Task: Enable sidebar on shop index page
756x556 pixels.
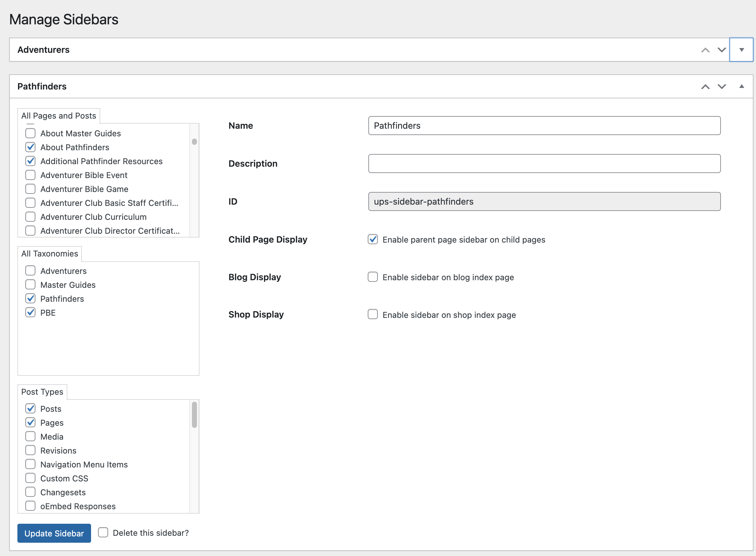Action: (372, 314)
